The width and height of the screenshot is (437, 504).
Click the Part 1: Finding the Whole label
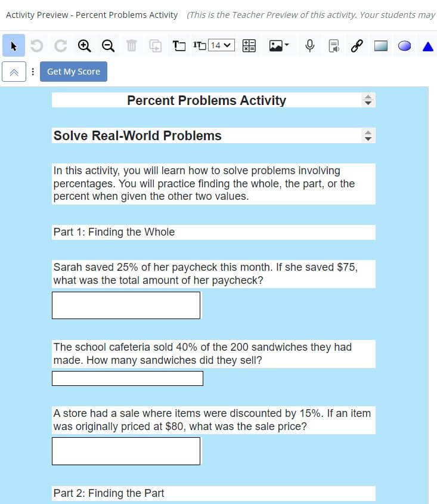[114, 232]
